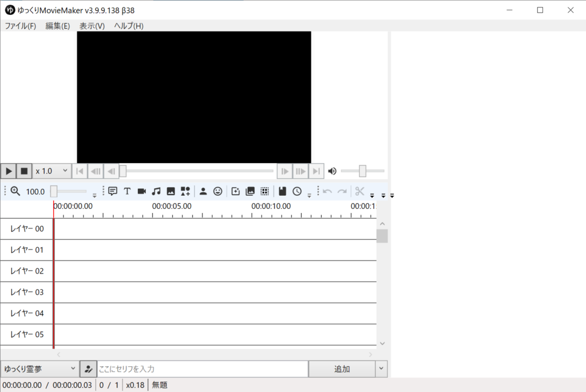586x392 pixels.
Task: Click the scissors split icon
Action: [x=360, y=191]
